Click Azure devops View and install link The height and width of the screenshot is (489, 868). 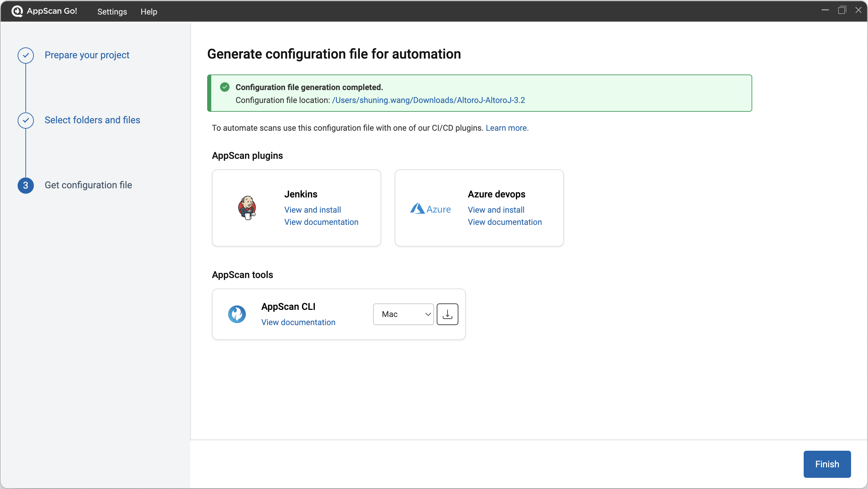[x=496, y=210]
